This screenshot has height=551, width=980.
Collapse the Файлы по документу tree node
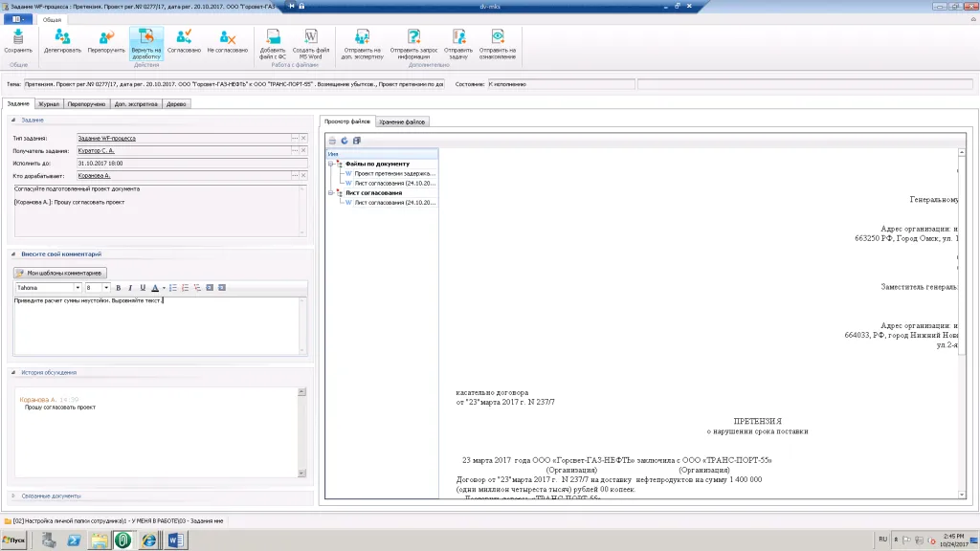(x=330, y=164)
